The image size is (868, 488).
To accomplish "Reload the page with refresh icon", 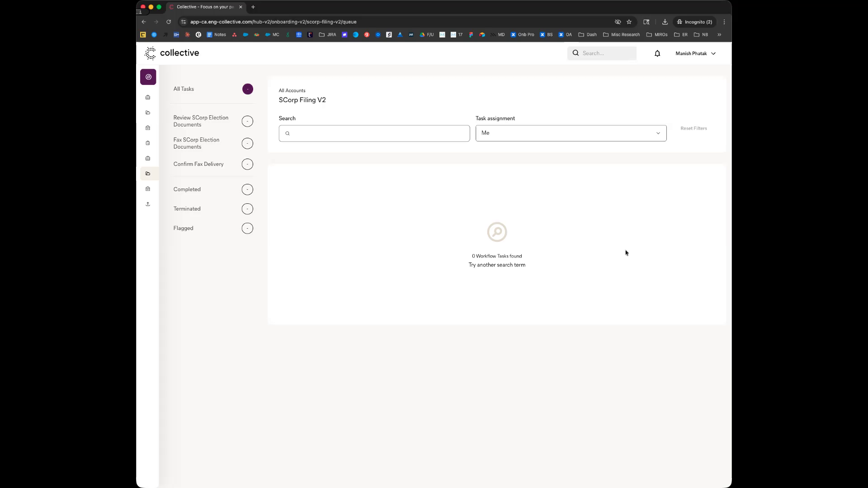I will click(169, 22).
